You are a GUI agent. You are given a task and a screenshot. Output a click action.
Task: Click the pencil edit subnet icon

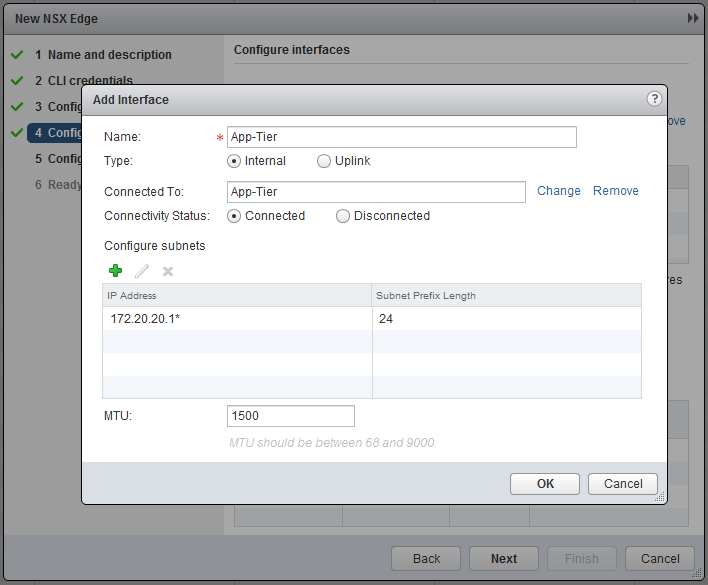coord(142,271)
